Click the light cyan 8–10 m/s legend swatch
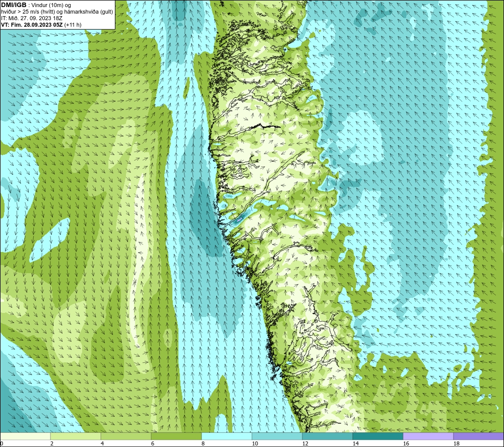 (227, 436)
